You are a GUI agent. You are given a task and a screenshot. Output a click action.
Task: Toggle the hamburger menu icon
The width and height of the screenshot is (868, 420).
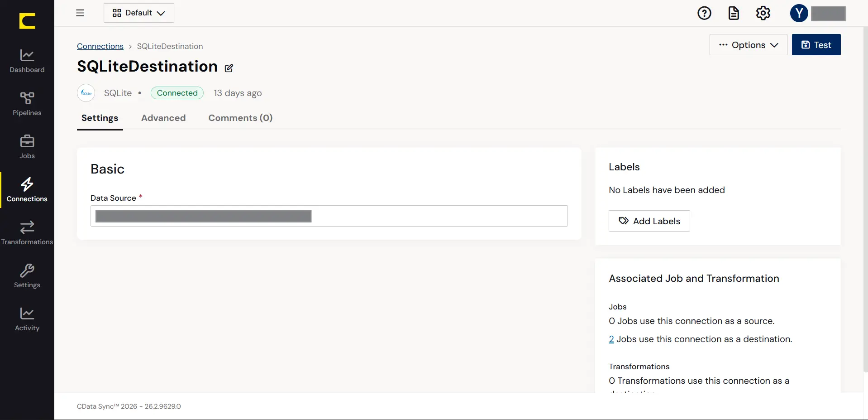tap(80, 13)
